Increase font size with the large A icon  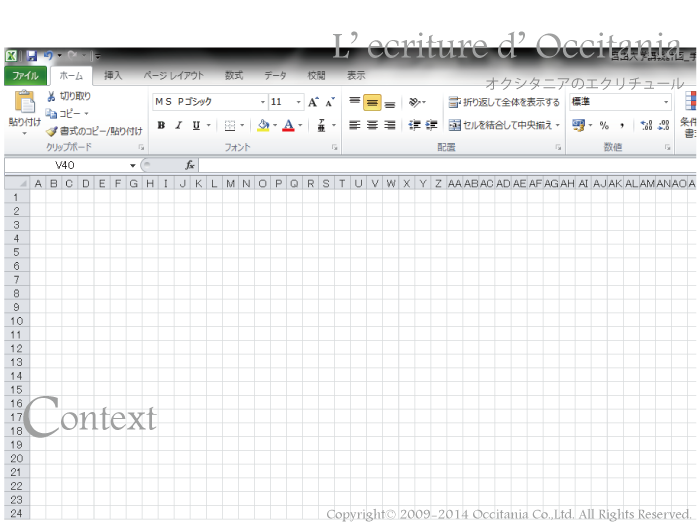tap(313, 102)
